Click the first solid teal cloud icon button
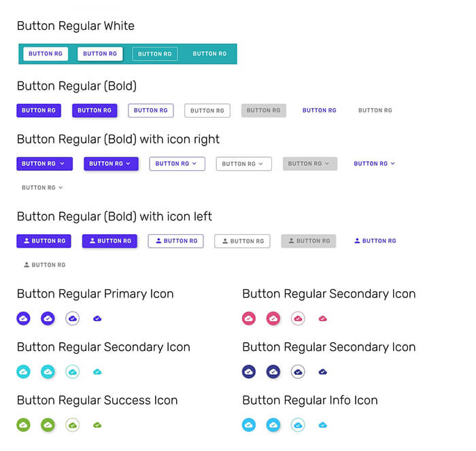This screenshot has height=451, width=476. (x=23, y=371)
